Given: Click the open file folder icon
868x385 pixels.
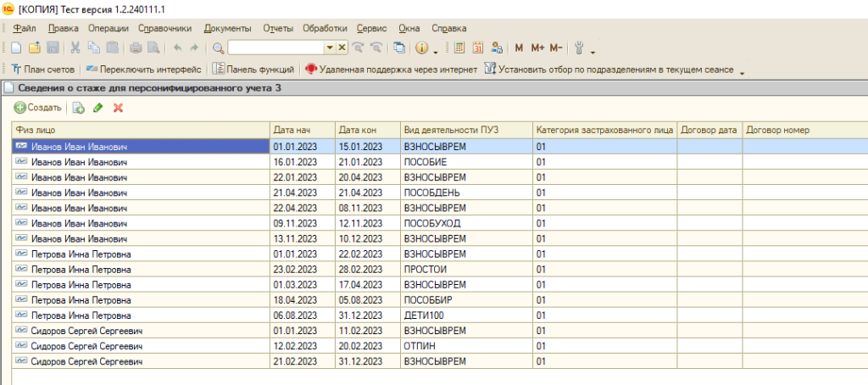Looking at the screenshot, I should [x=35, y=48].
